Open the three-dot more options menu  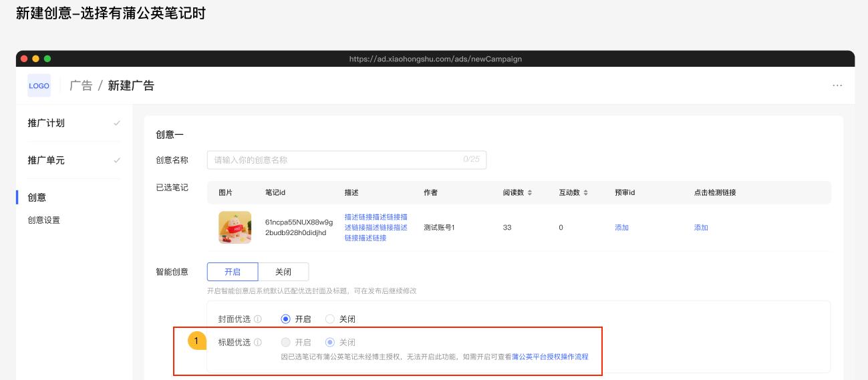(837, 85)
